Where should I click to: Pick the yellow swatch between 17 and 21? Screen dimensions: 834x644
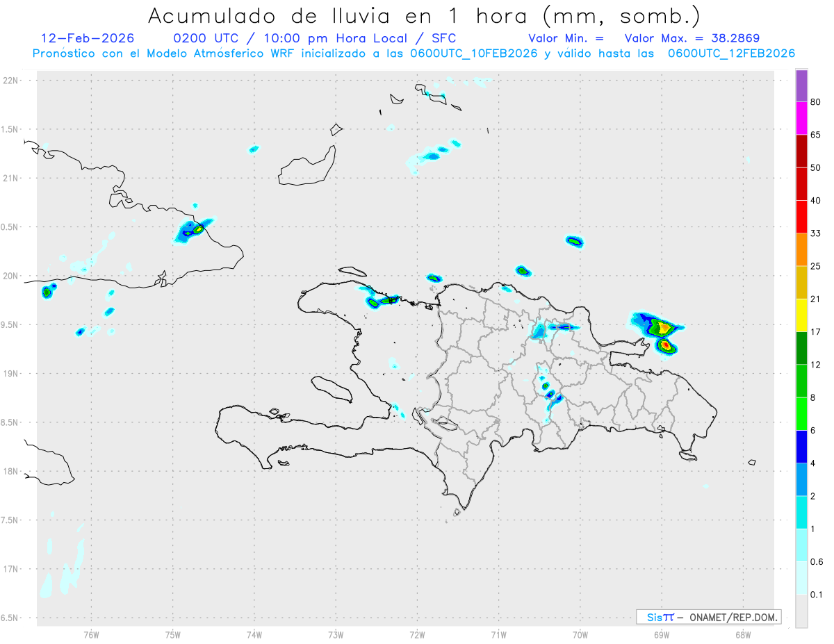coord(801,315)
